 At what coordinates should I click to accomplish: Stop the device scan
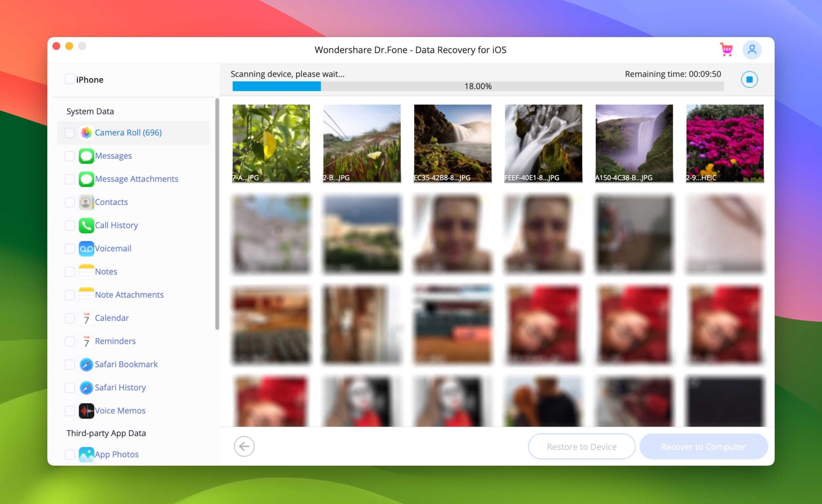[x=749, y=79]
